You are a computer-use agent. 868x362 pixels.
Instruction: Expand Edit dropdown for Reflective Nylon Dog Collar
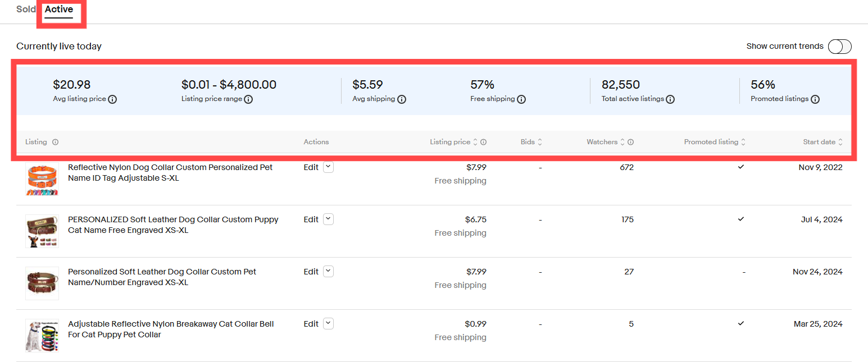[329, 167]
